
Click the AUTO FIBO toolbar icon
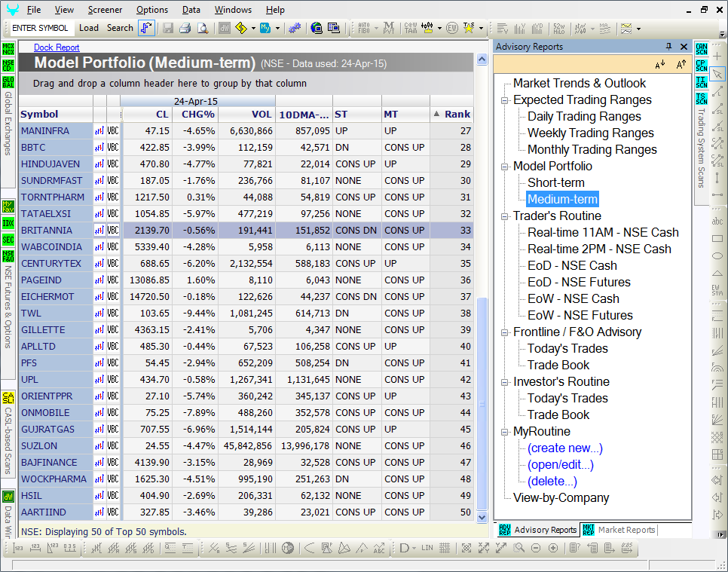(x=364, y=29)
